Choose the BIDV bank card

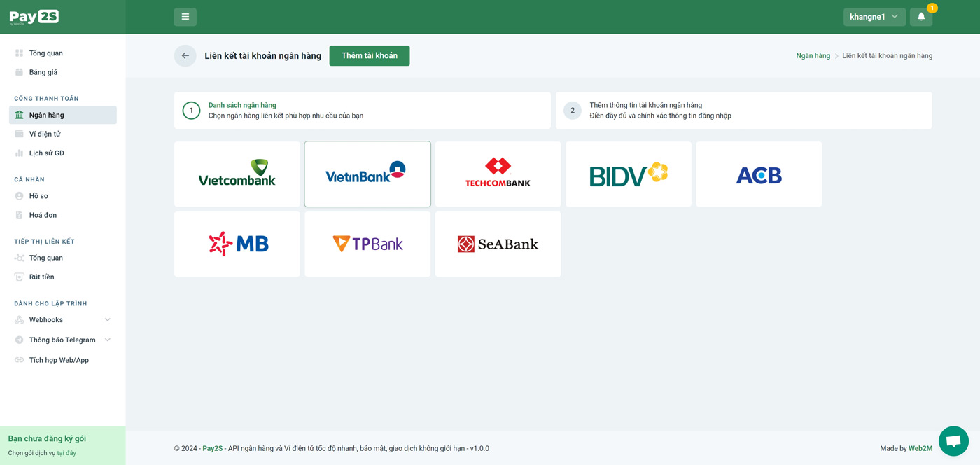(x=629, y=174)
